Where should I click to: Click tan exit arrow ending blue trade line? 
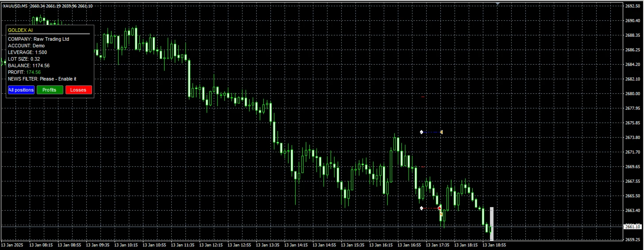[x=441, y=132]
